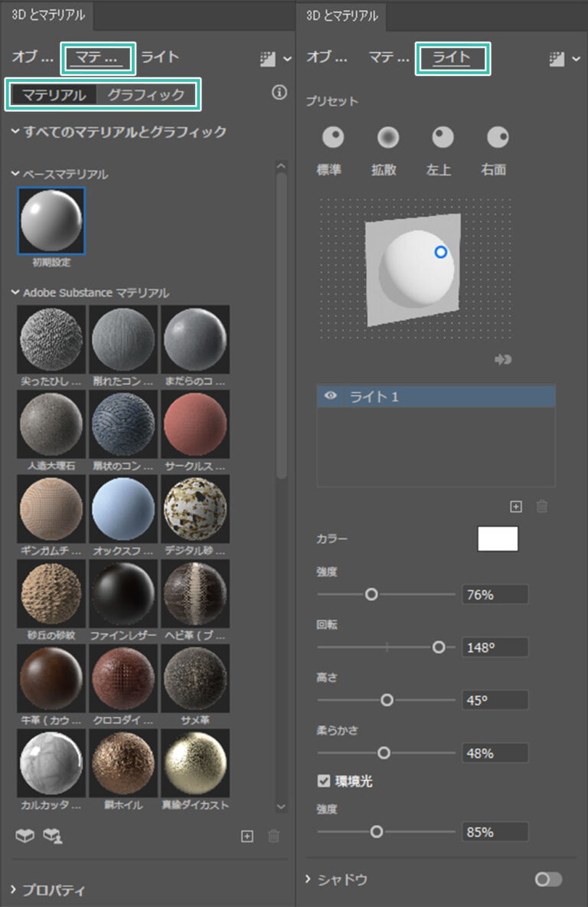588x907 pixels.
Task: Switch to the グラフィック tab
Action: click(x=145, y=95)
